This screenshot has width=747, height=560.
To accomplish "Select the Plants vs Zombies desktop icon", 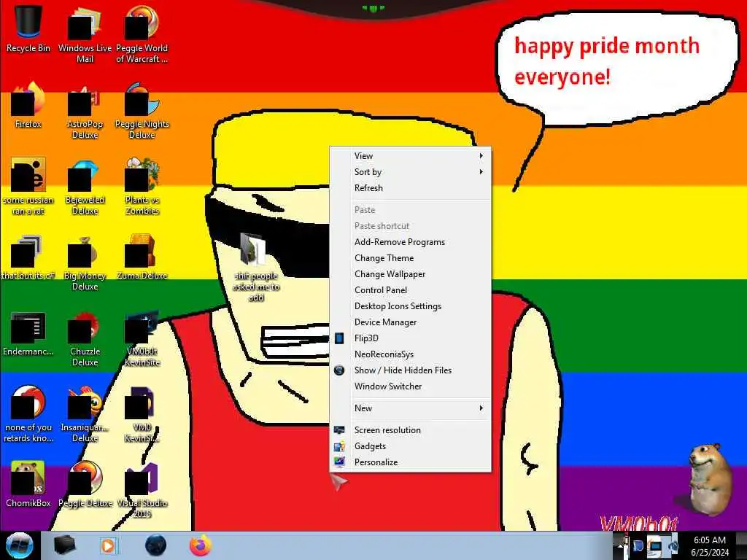I will tap(142, 187).
